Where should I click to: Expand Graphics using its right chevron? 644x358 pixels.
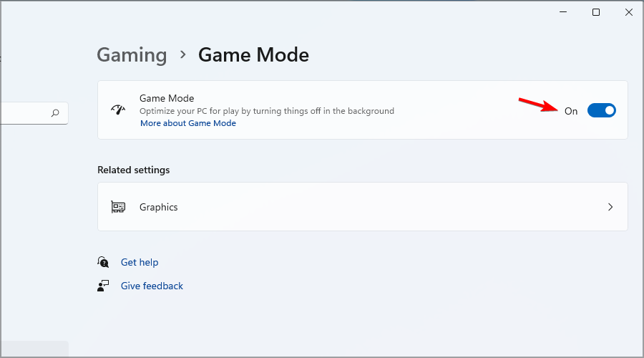610,207
